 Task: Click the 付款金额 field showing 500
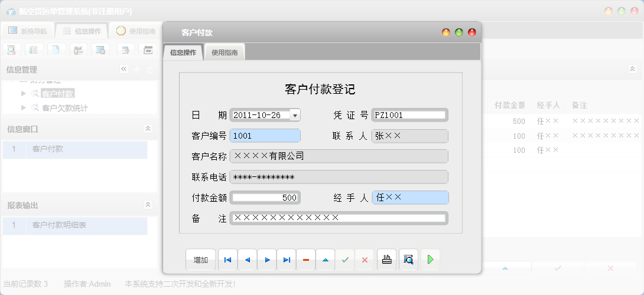coord(265,198)
